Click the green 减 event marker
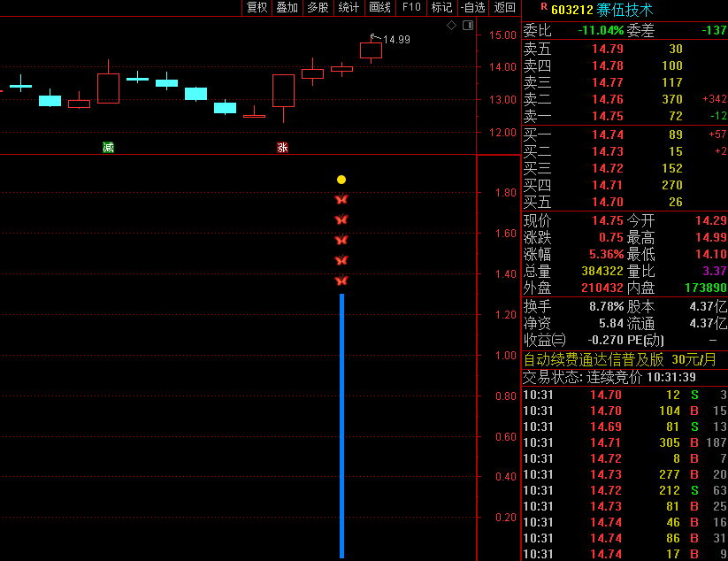This screenshot has height=561, width=728. (x=108, y=148)
